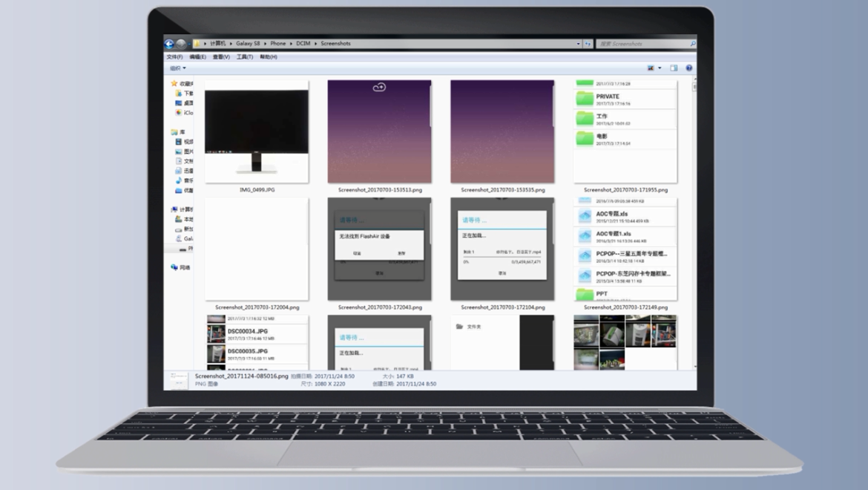This screenshot has height=490, width=868.
Task: Select bottom-row thumbnail with photo grid
Action: pyautogui.click(x=625, y=343)
